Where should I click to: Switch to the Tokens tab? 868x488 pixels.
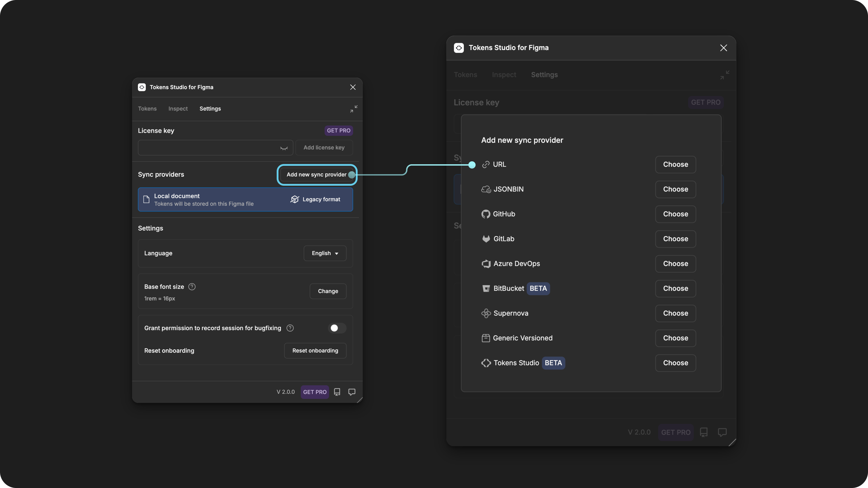[x=147, y=109]
